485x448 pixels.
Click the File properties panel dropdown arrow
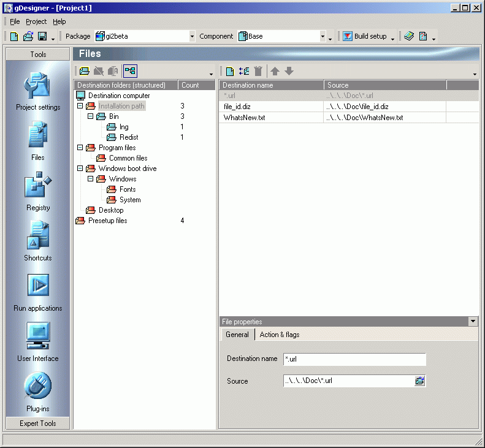tap(473, 322)
